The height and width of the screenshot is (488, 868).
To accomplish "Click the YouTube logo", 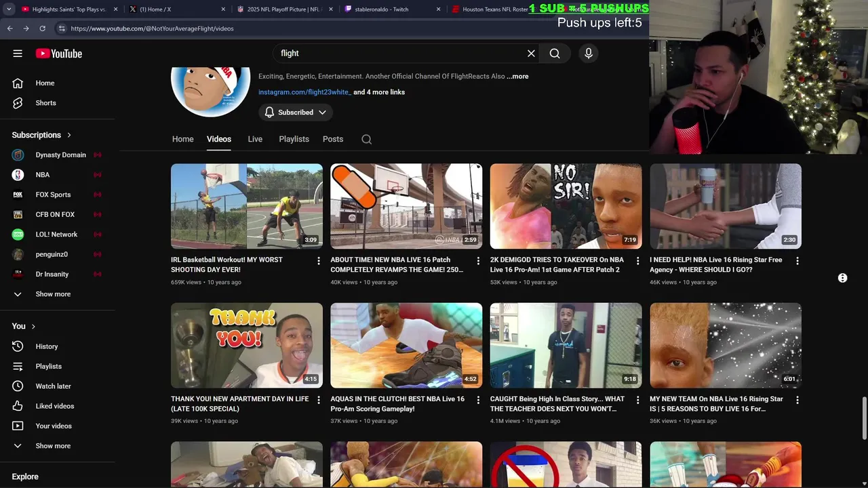I will [x=59, y=54].
